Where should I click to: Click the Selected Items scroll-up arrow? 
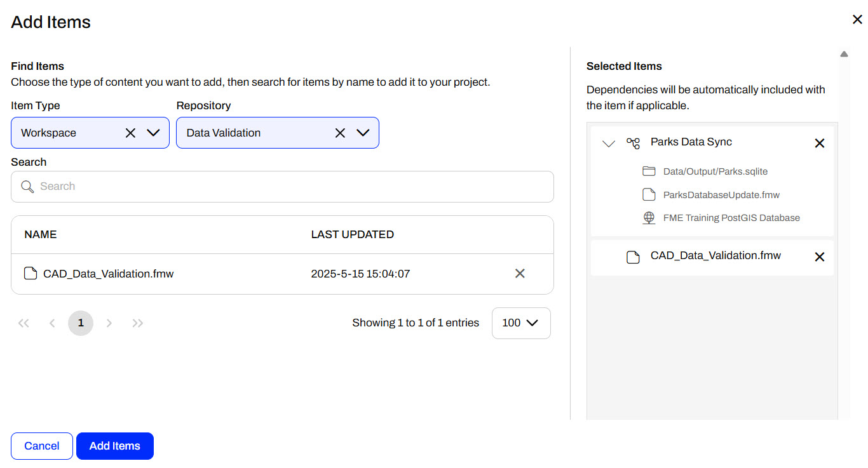click(844, 55)
